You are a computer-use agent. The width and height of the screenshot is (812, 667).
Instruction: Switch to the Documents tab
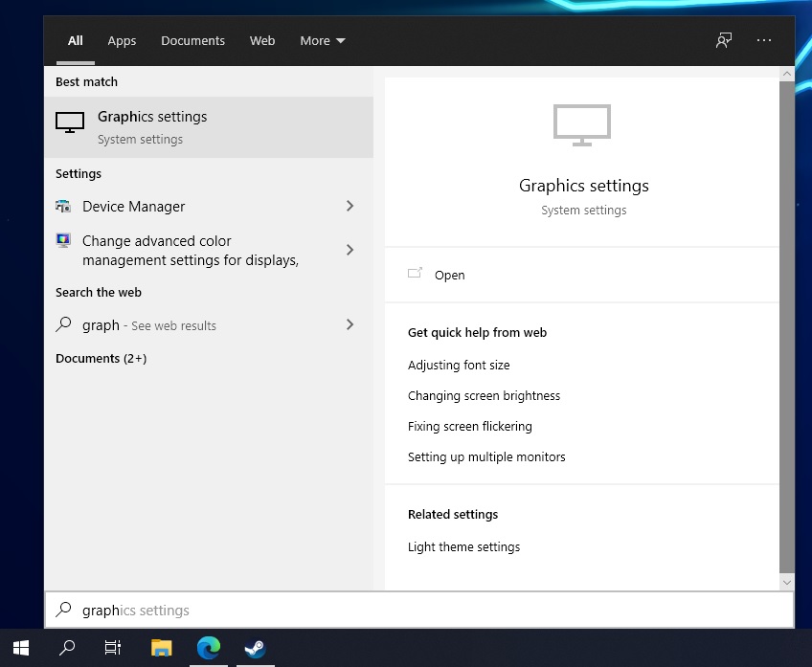[x=192, y=40]
